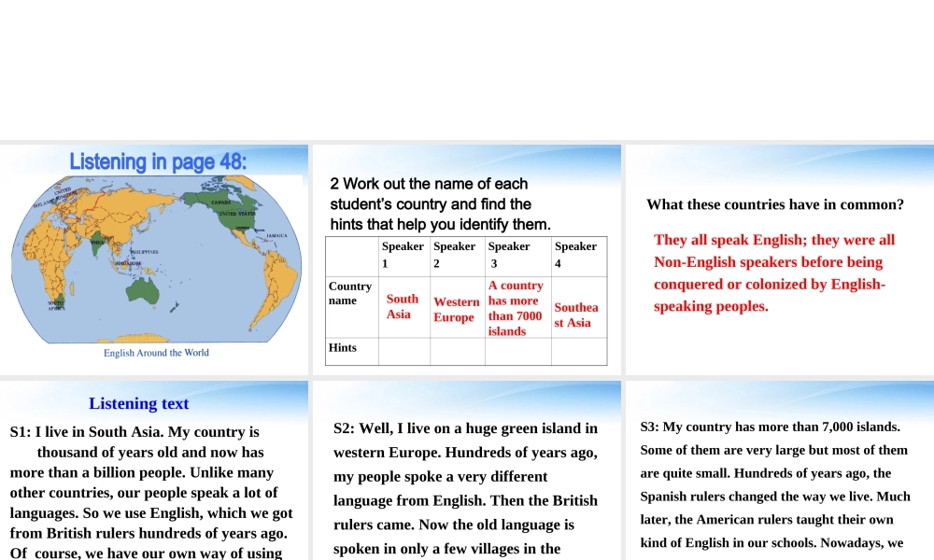The height and width of the screenshot is (560, 934).
Task: Click the 'Speaker 3' table header cell
Action: click(518, 256)
